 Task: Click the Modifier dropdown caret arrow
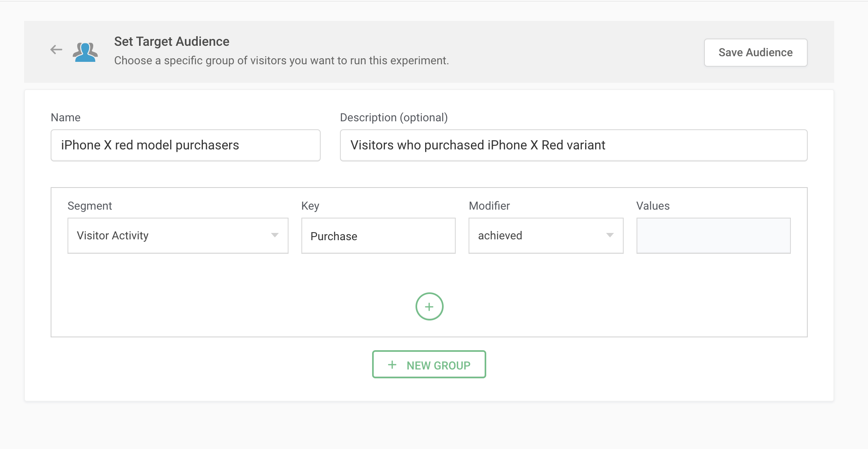(610, 235)
